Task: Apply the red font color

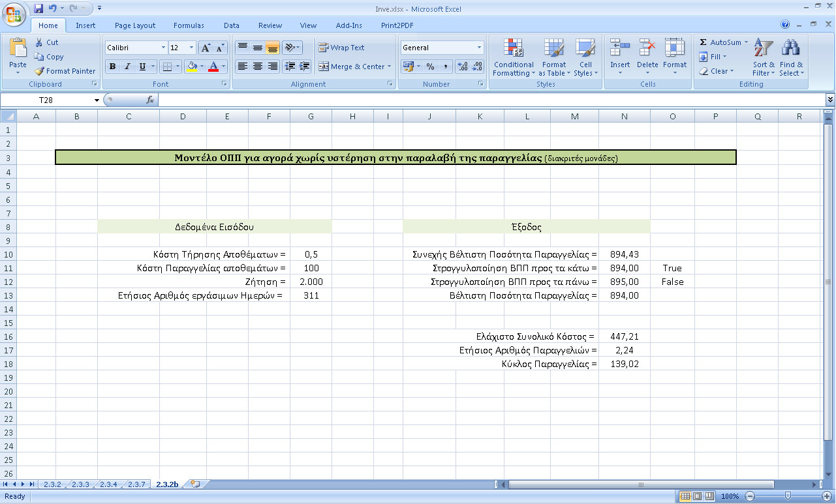Action: point(213,67)
